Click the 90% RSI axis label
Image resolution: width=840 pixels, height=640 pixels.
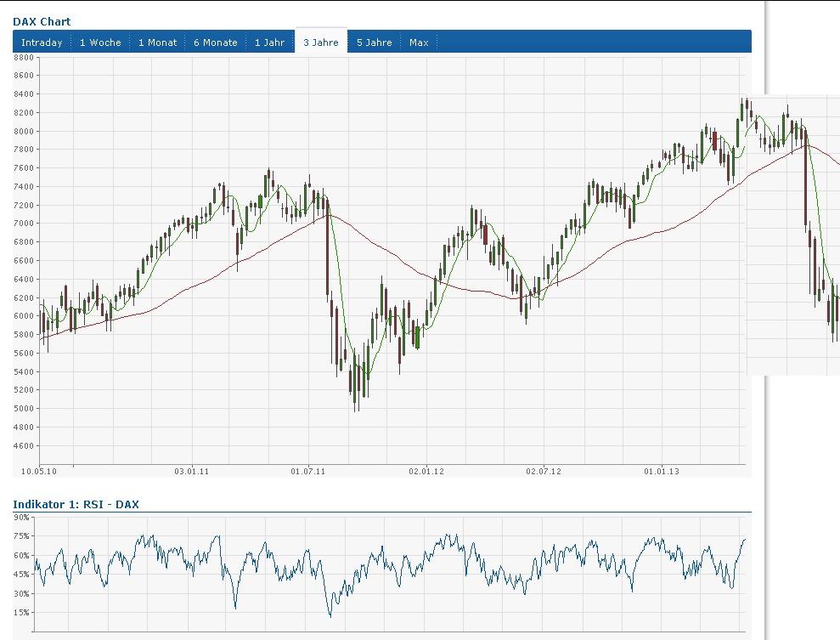[x=21, y=518]
